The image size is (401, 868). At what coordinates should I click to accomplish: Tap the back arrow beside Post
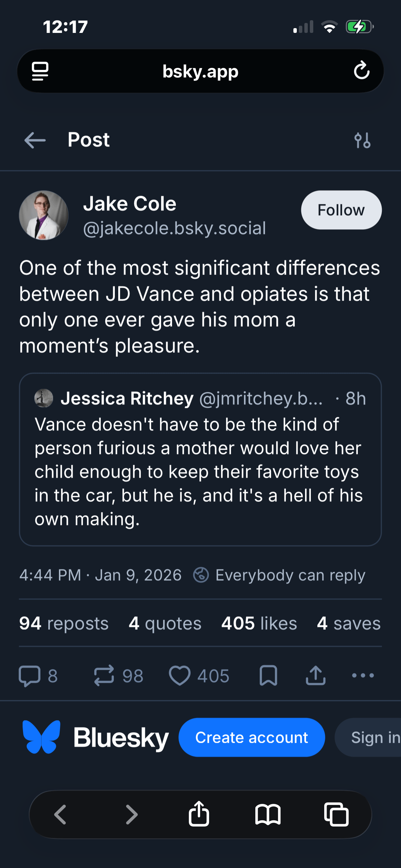pos(35,140)
